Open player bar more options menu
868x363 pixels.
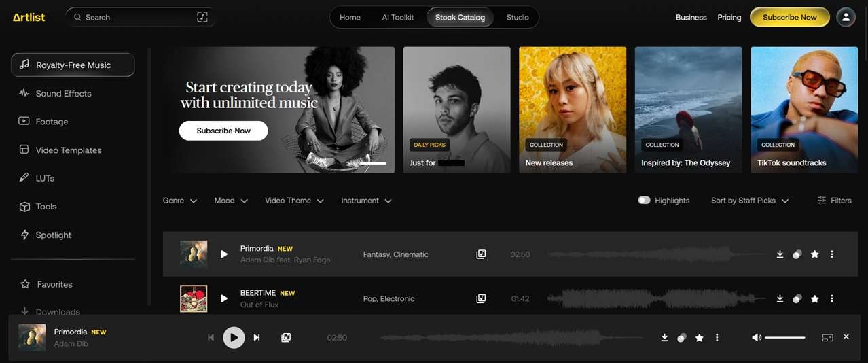pos(717,337)
